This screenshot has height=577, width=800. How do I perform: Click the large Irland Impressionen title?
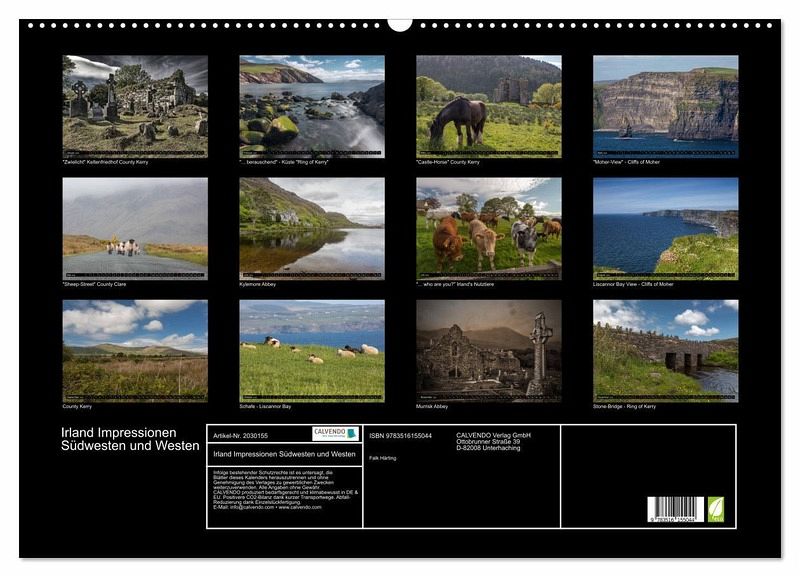click(x=131, y=439)
